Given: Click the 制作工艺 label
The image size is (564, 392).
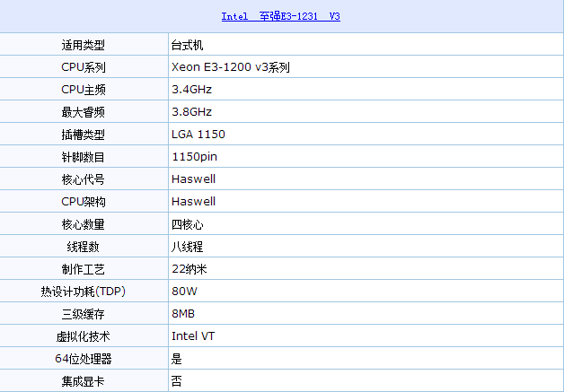Looking at the screenshot, I should [84, 269].
